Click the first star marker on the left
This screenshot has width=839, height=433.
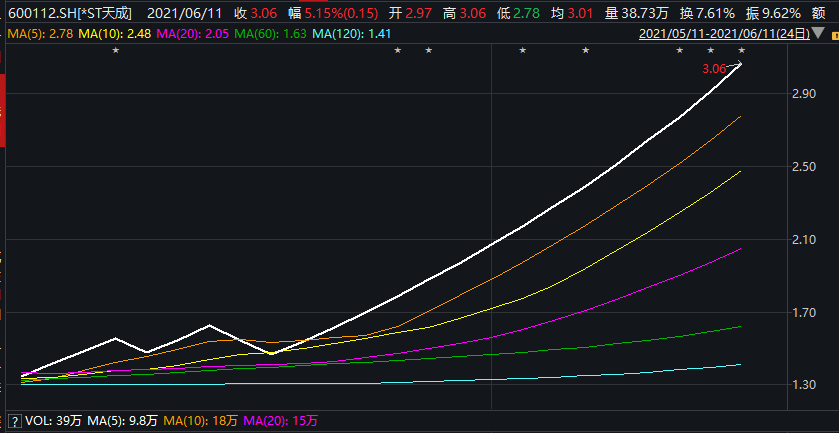(115, 51)
